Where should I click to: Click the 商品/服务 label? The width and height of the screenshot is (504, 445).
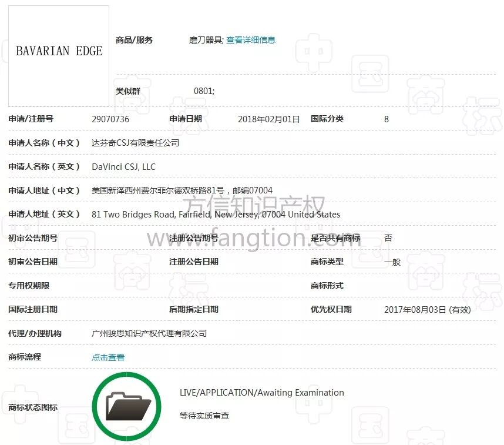[x=134, y=40]
